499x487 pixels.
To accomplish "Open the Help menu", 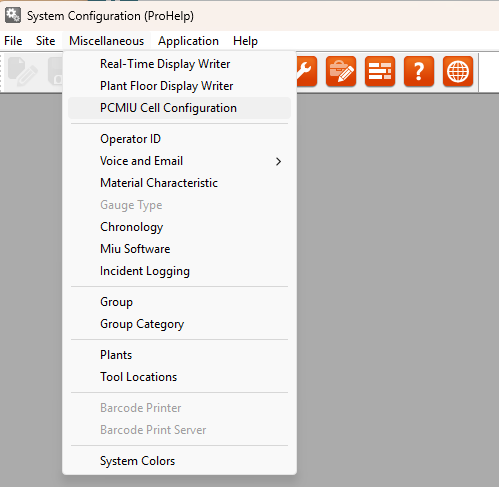I will coord(245,41).
